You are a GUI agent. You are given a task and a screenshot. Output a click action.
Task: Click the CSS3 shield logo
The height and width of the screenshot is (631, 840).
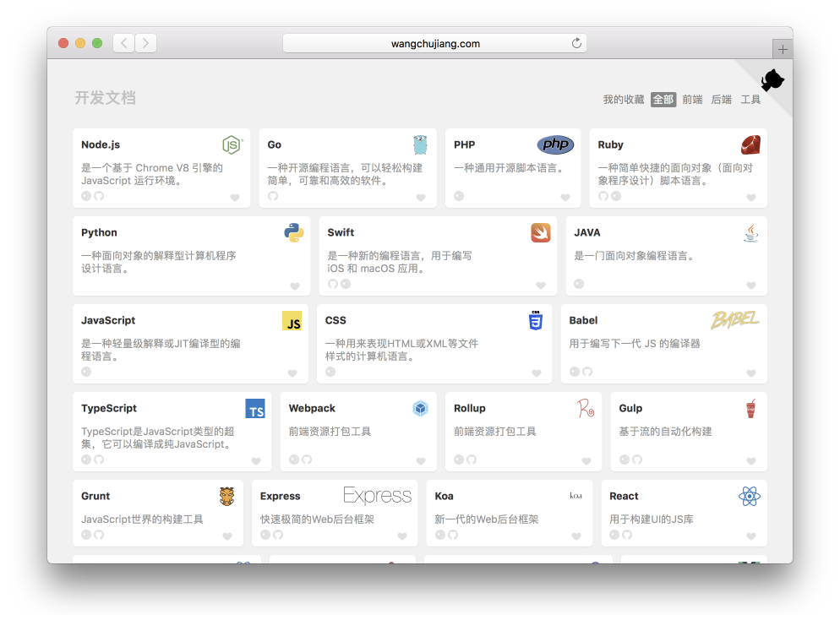coord(536,320)
